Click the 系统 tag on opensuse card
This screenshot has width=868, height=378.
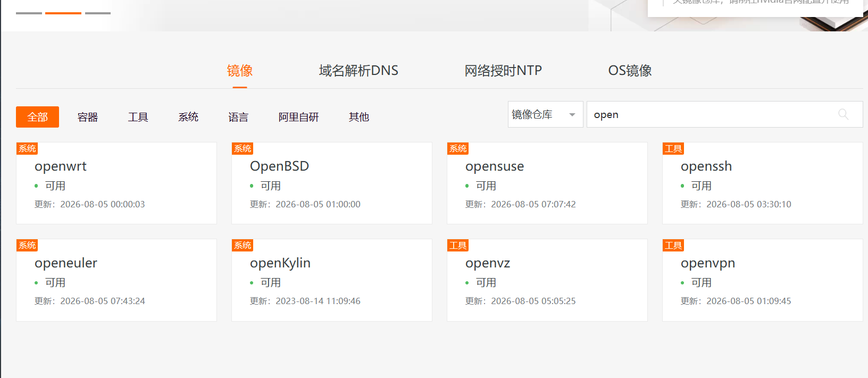coord(458,148)
